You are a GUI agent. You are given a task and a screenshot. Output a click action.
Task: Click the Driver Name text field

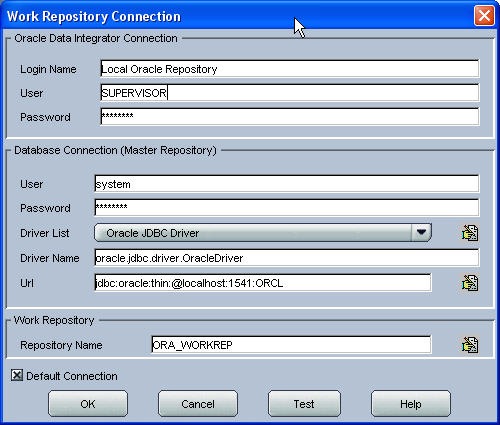287,258
